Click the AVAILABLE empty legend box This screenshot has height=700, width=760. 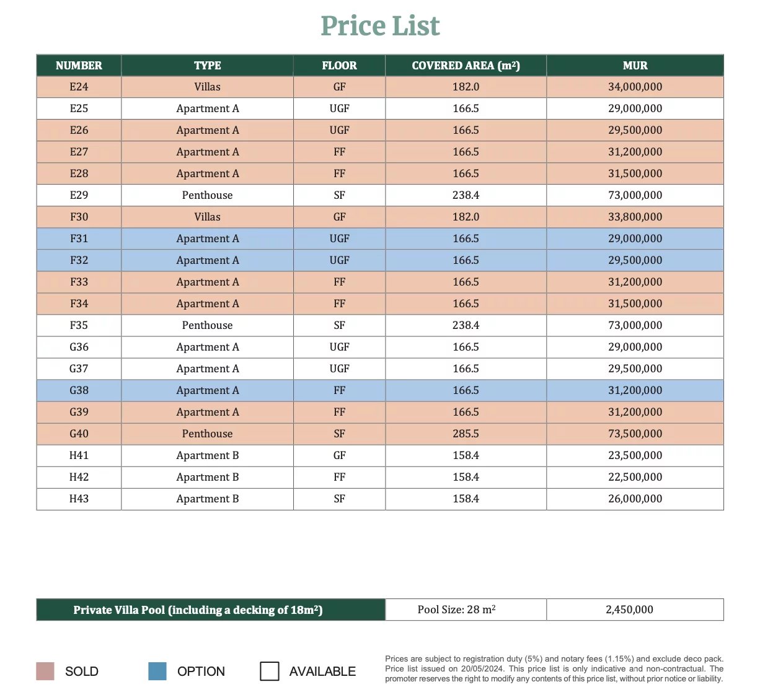pos(270,671)
